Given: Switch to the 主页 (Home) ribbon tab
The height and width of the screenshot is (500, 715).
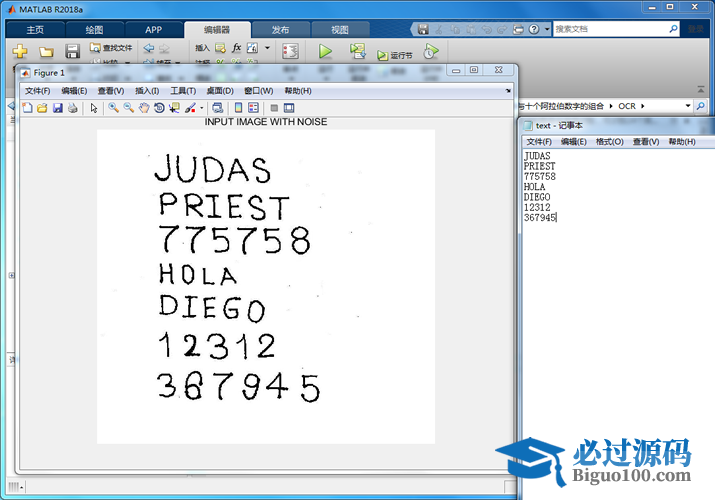Looking at the screenshot, I should pos(35,30).
